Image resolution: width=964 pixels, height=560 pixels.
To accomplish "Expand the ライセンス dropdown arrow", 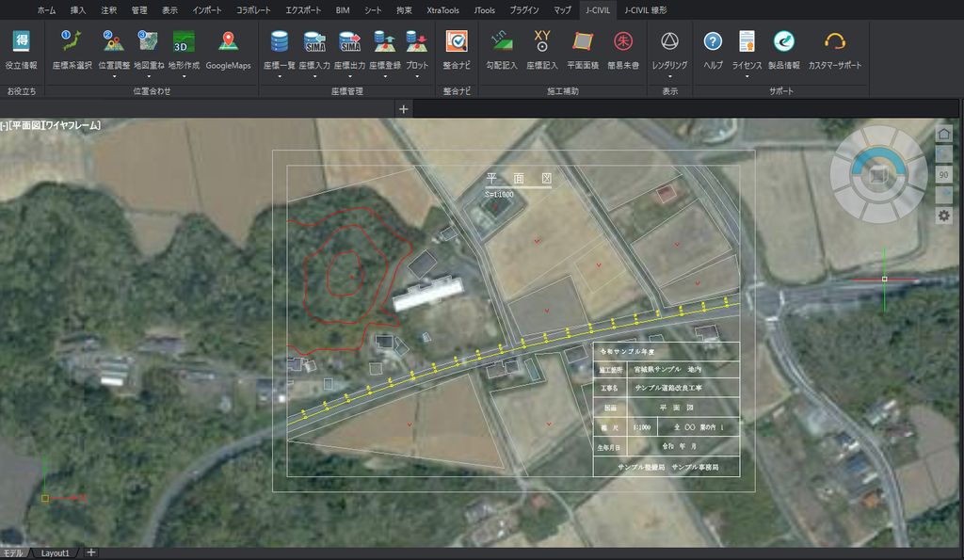I will click(747, 77).
